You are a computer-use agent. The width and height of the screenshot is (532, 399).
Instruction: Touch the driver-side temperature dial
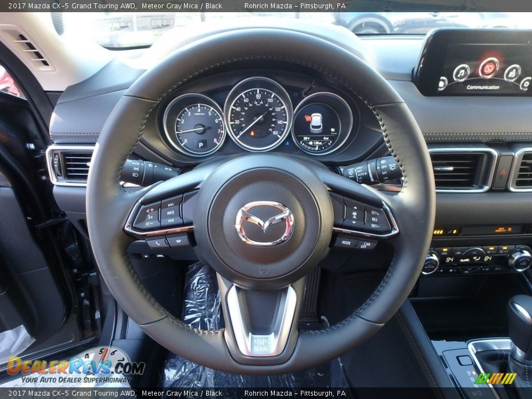coord(431,263)
